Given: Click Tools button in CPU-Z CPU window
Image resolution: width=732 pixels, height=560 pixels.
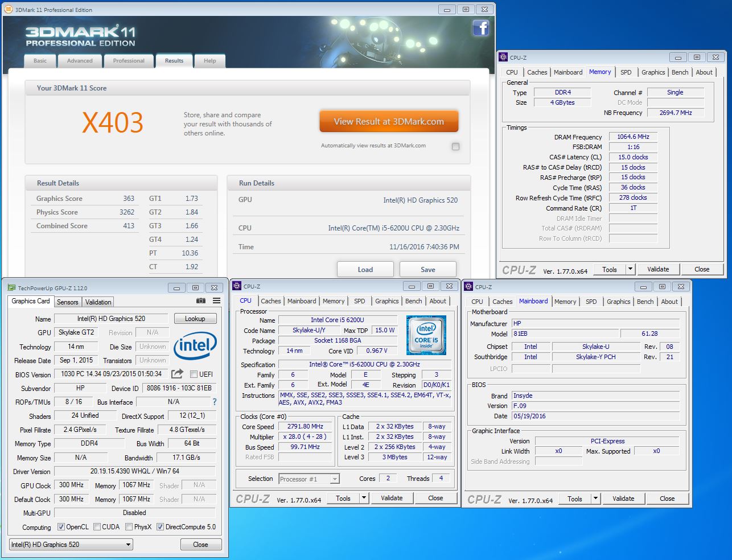Looking at the screenshot, I should point(343,498).
